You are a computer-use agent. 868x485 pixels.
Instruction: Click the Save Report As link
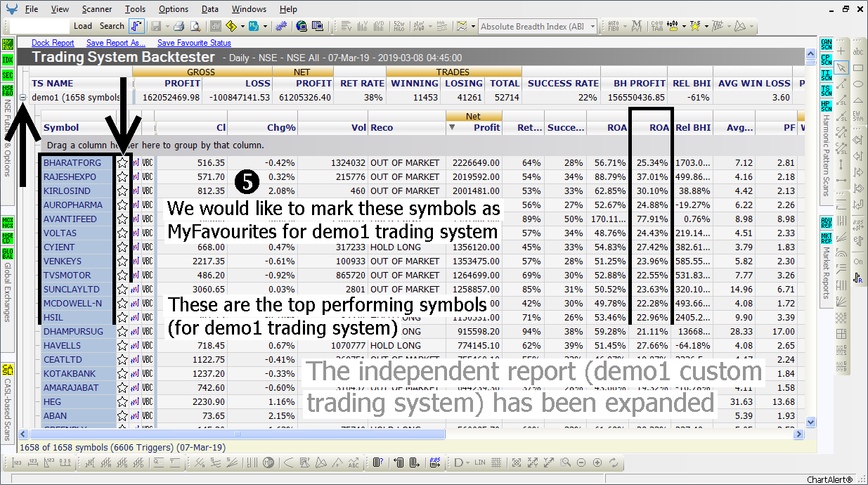(x=116, y=43)
